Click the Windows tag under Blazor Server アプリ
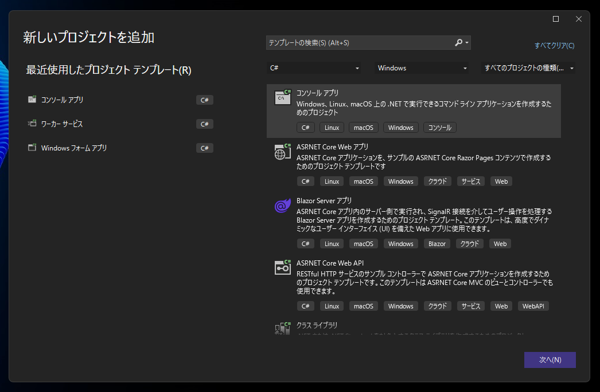Image resolution: width=600 pixels, height=392 pixels. pos(401,244)
